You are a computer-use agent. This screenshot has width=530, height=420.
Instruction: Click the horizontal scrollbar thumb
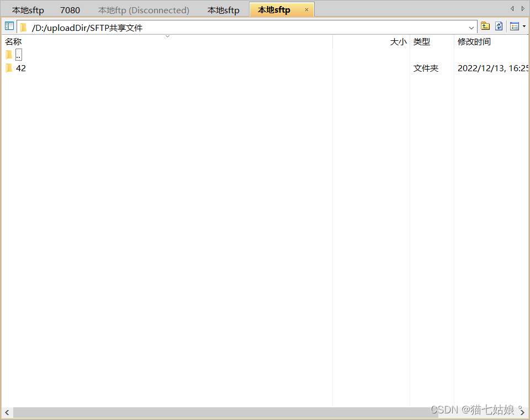[x=225, y=412]
